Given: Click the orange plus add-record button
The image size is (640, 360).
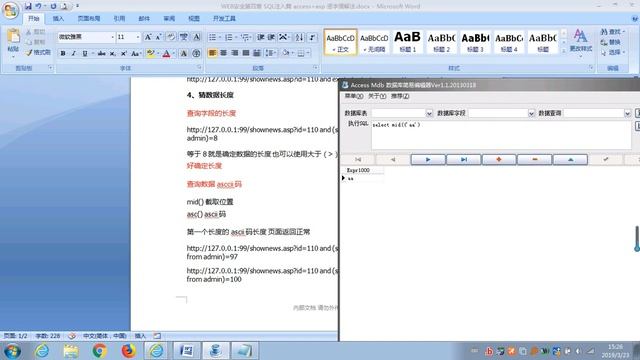Looking at the screenshot, I should coord(499,160).
